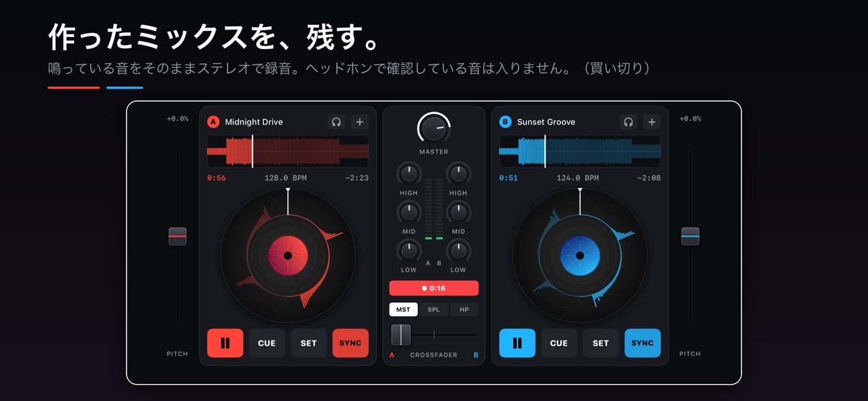
Task: Switch to SPL output mode
Action: click(434, 309)
